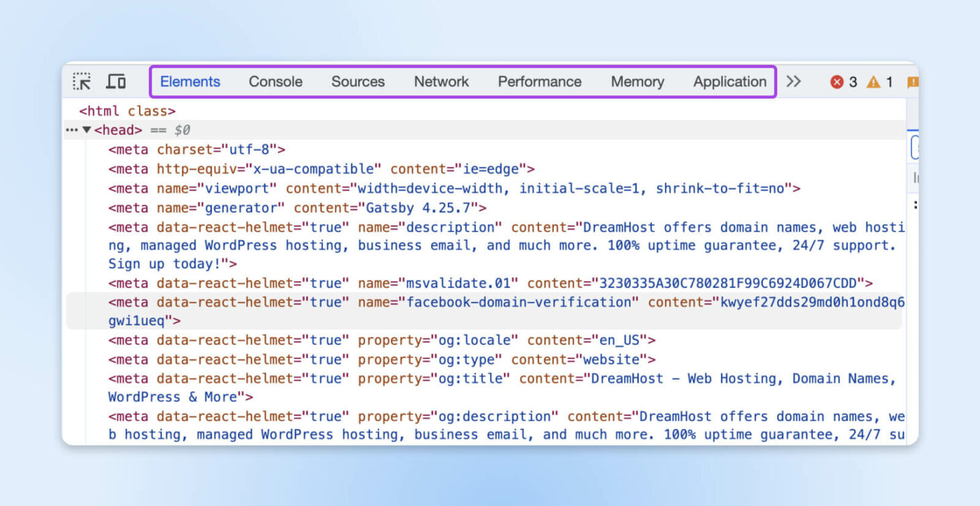Screen dimensions: 980x506
Task: Activate the inspect element picker icon
Action: 82,82
